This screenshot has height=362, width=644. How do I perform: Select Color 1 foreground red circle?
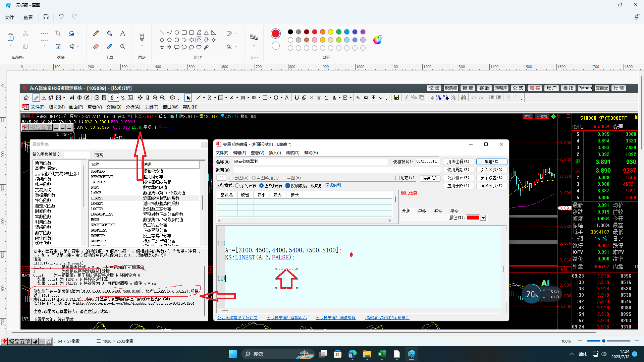click(x=276, y=33)
